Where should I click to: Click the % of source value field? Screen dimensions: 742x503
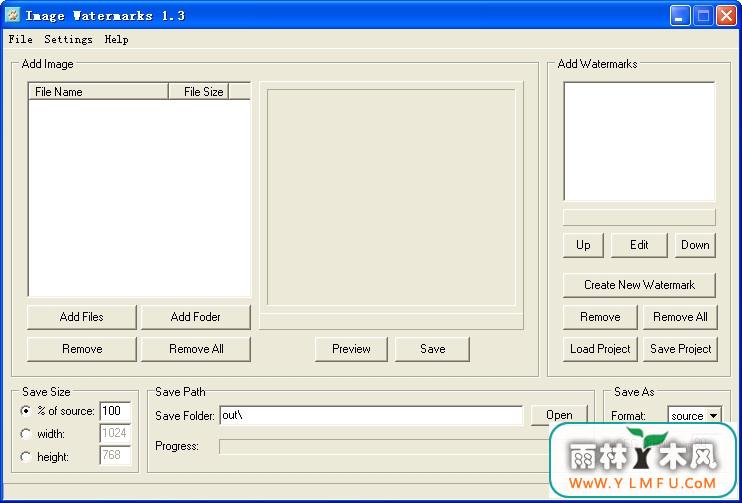(115, 411)
